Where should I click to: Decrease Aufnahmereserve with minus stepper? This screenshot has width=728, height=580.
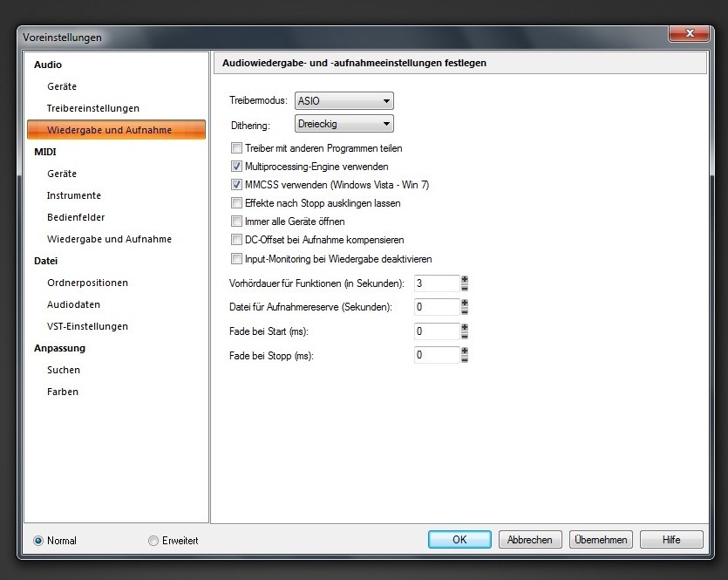pos(465,311)
